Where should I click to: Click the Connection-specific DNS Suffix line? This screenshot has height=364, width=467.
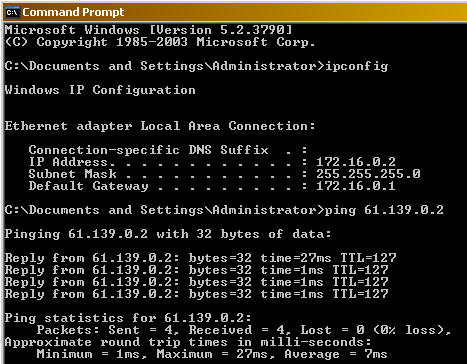point(168,150)
